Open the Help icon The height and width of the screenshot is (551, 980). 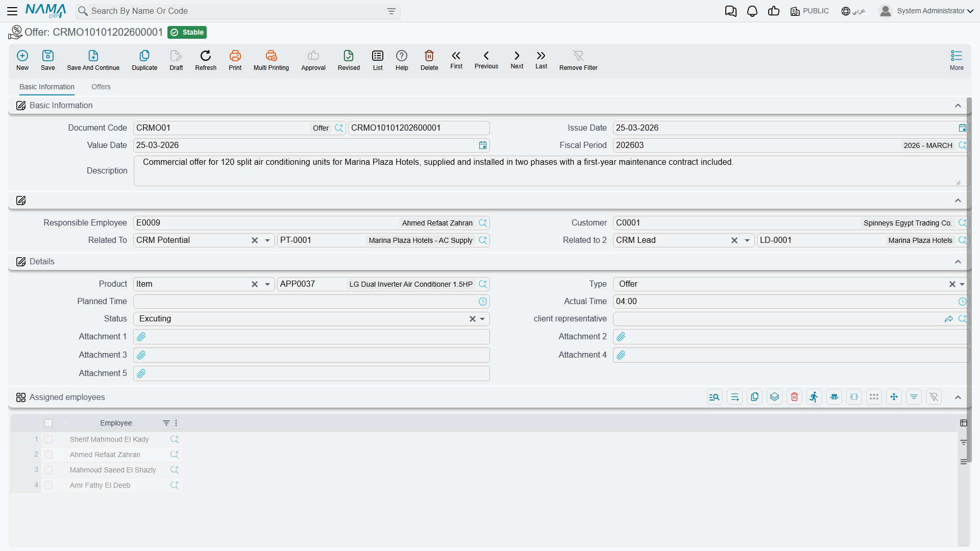(x=402, y=60)
